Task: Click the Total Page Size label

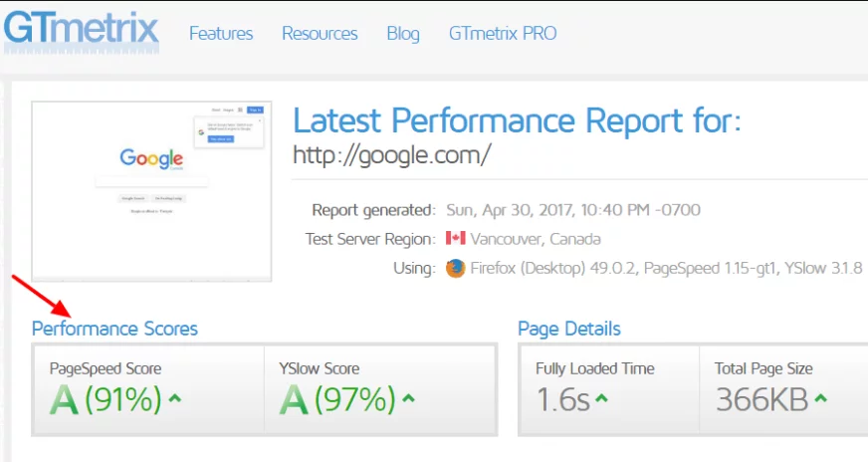Action: tap(763, 368)
